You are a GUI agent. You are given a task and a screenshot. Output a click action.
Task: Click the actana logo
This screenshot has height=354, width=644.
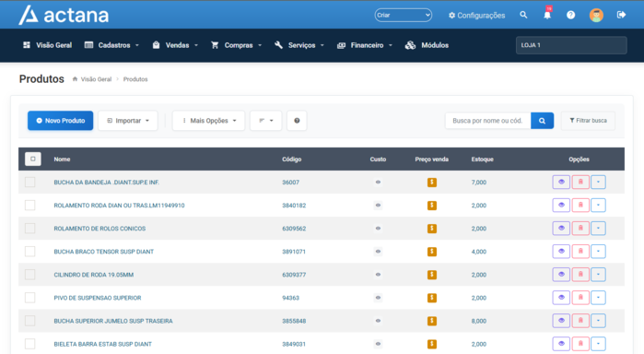64,15
